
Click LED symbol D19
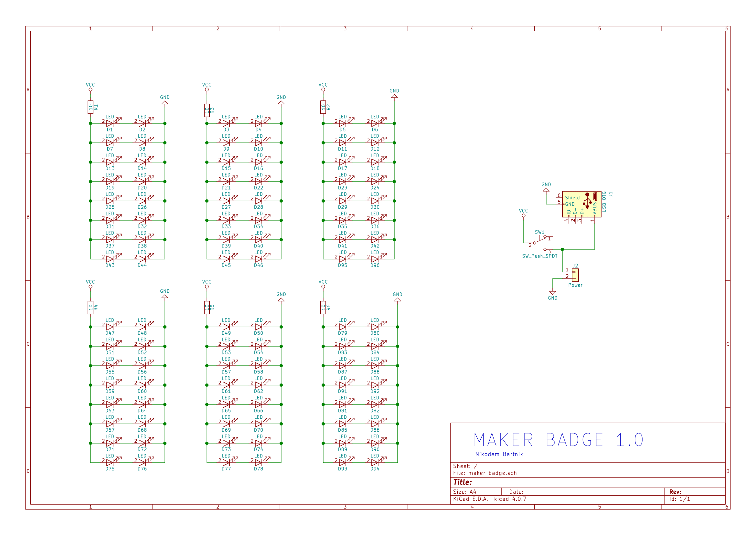tap(111, 181)
